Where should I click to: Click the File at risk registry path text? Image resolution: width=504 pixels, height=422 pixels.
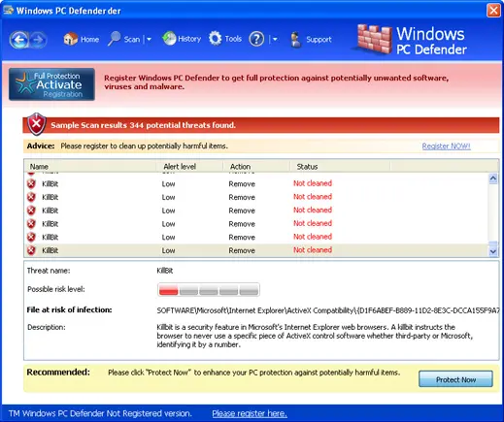click(328, 310)
